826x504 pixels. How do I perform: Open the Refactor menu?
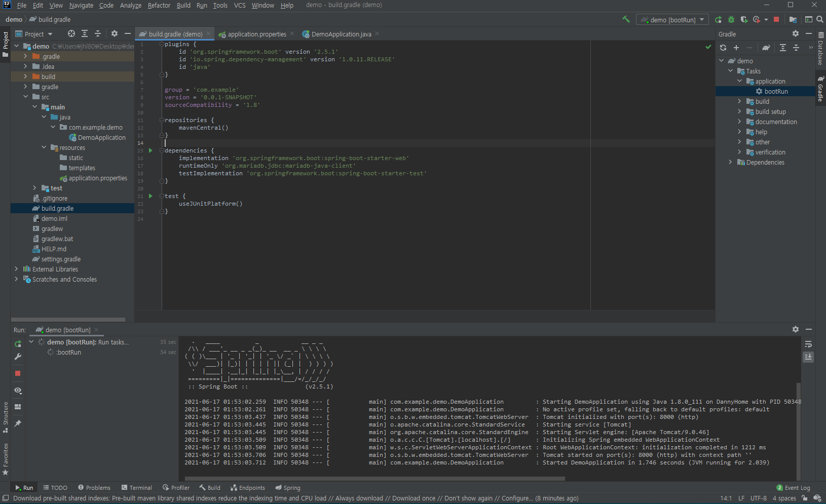tap(159, 5)
